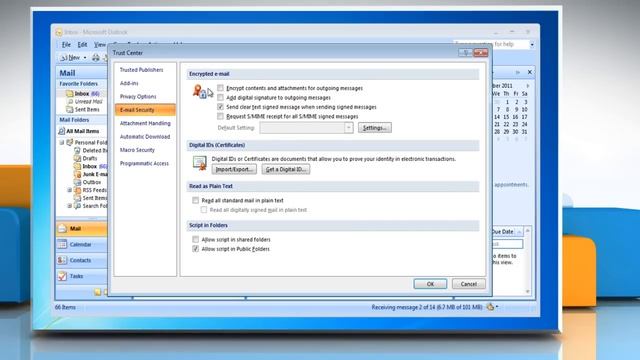This screenshot has width=640, height=360.
Task: Uncheck Send clear text signed message option
Action: click(x=220, y=107)
